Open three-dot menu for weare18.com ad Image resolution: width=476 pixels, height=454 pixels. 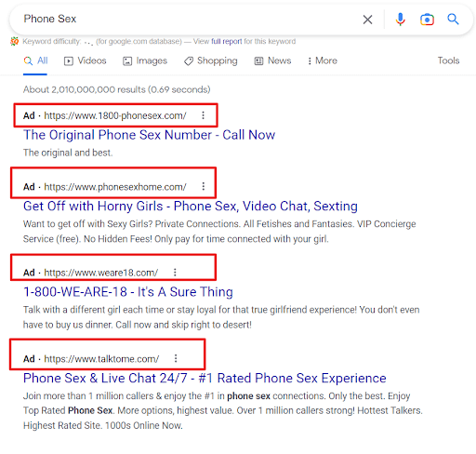click(175, 273)
